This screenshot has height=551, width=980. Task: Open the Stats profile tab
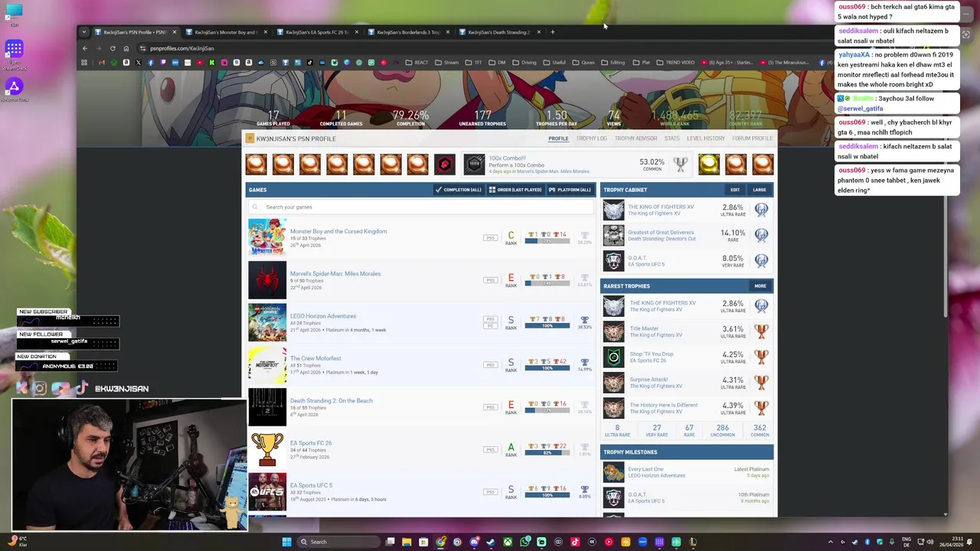(672, 139)
